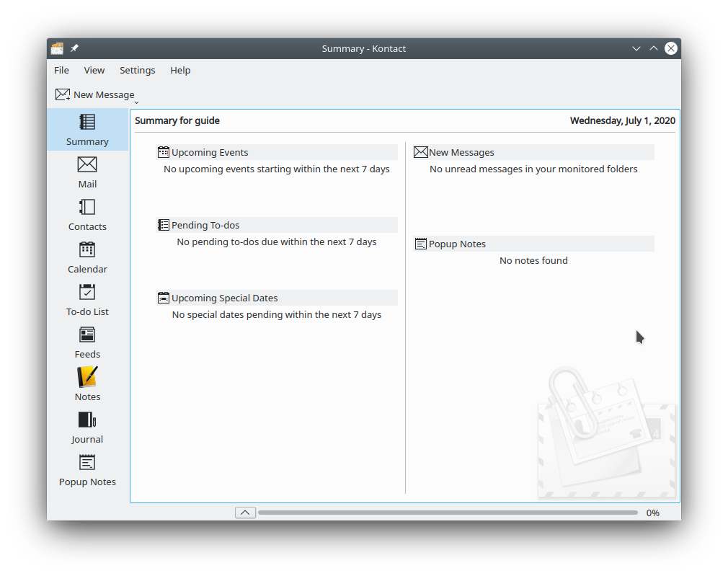The height and width of the screenshot is (576, 728).
Task: Open the Mail component in sidebar
Action: 87,172
